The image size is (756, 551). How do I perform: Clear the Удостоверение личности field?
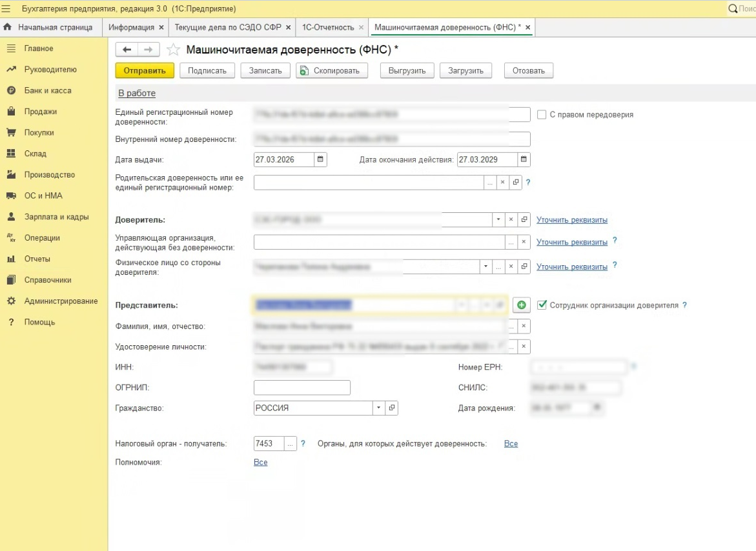tap(524, 346)
